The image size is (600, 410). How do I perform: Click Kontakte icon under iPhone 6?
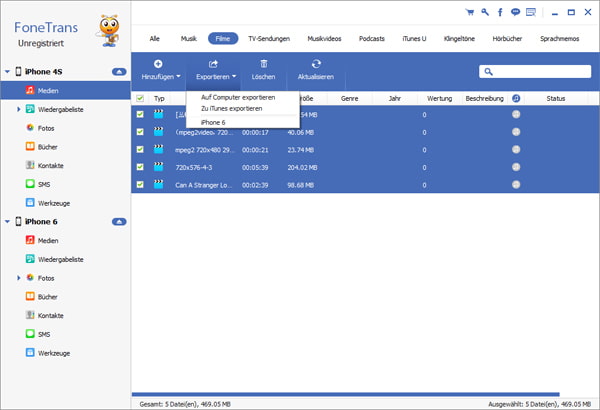pos(30,315)
